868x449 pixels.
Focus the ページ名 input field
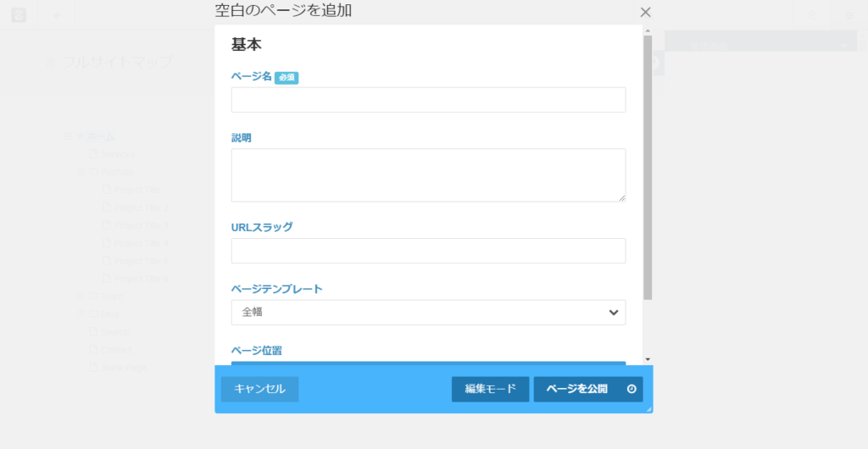(428, 100)
